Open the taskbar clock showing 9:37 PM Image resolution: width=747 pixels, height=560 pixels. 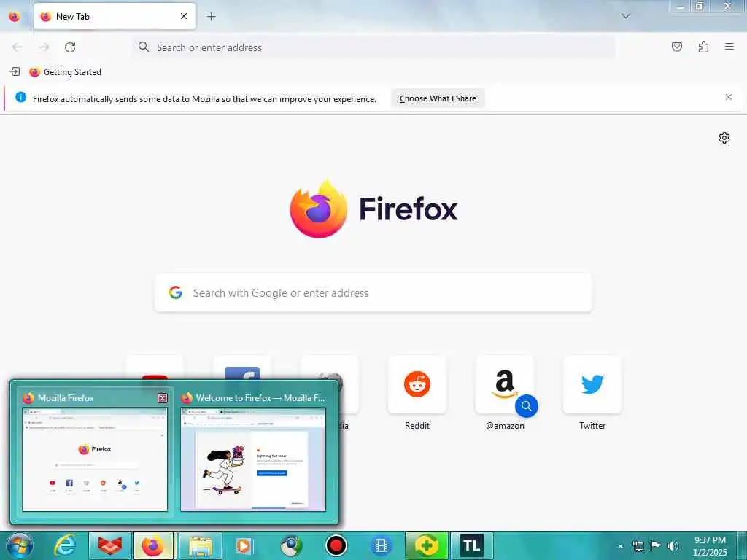(710, 546)
